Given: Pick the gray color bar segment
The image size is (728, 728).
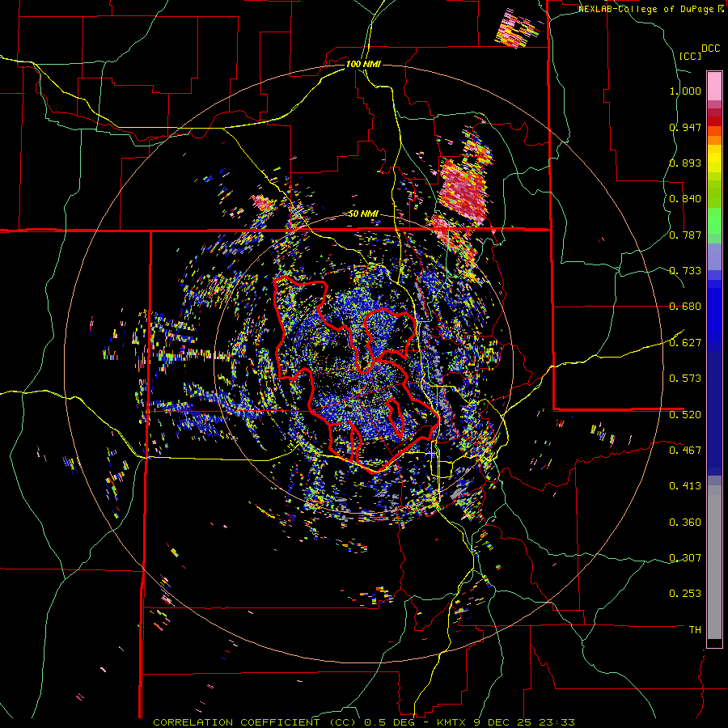Looking at the screenshot, I should pos(714,562).
